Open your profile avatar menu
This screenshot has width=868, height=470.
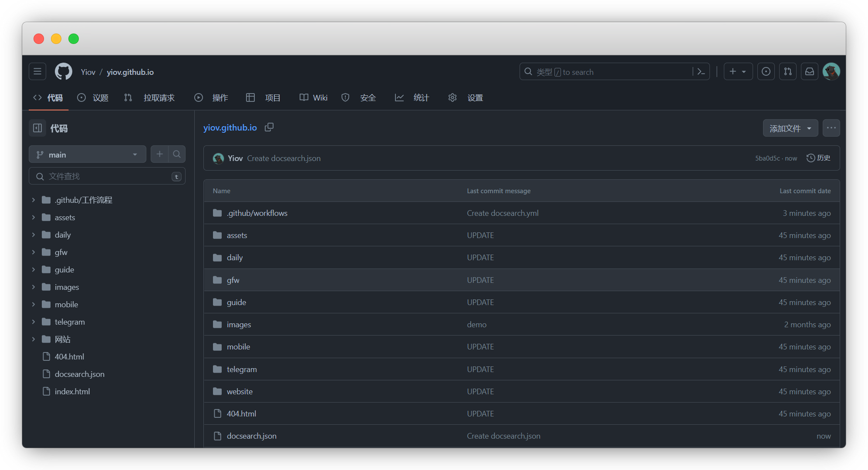tap(831, 71)
